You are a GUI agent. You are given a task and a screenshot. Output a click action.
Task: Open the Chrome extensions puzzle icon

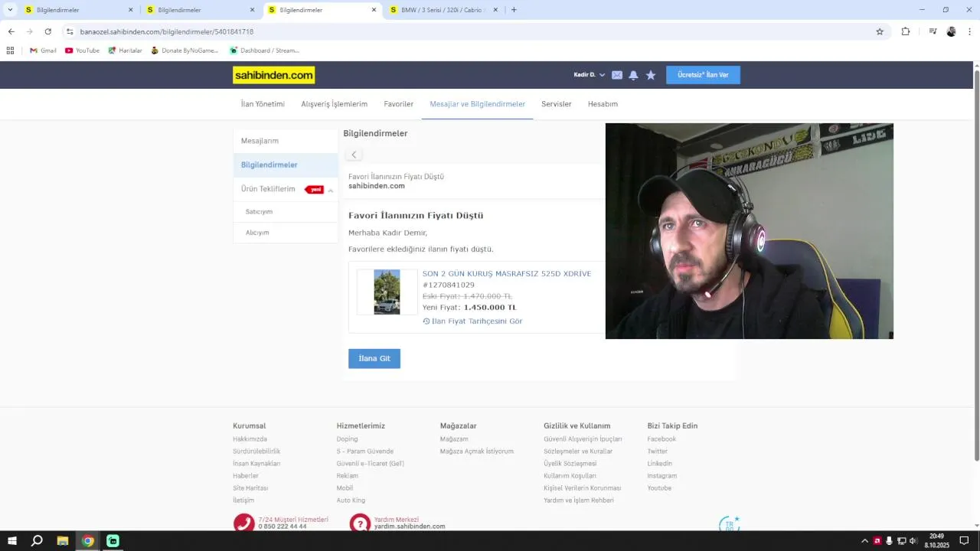[x=906, y=31]
